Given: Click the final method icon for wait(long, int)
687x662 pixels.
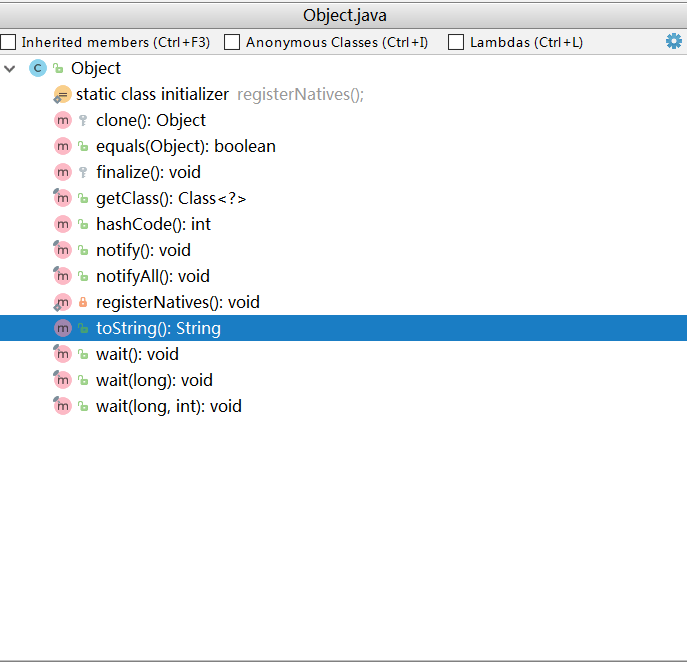Looking at the screenshot, I should coord(62,406).
